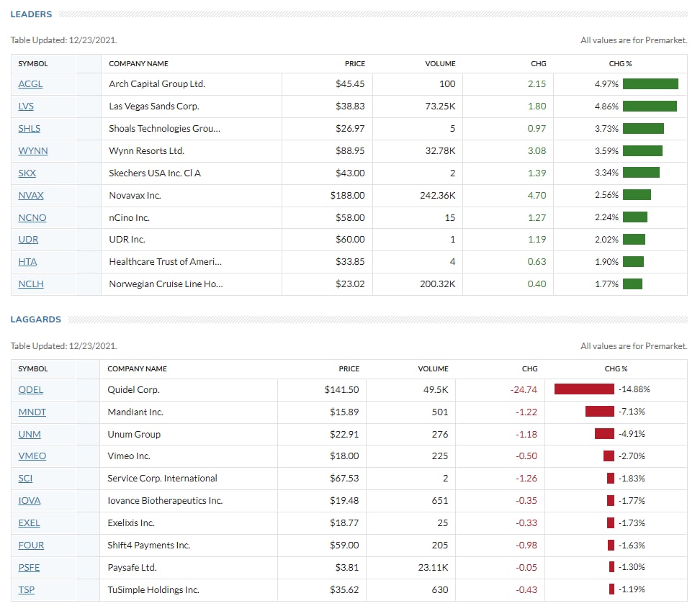
Task: Click the TSP ticker link
Action: (27, 590)
